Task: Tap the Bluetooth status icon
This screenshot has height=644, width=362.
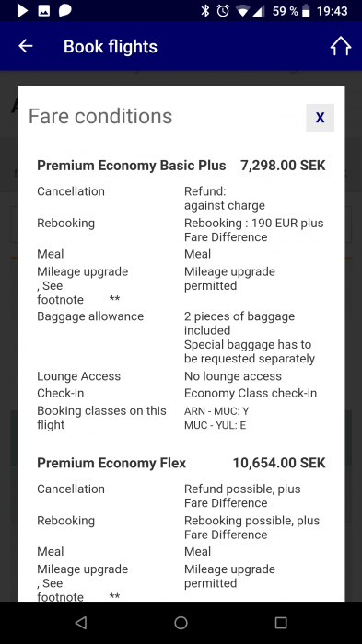Action: pos(205,11)
